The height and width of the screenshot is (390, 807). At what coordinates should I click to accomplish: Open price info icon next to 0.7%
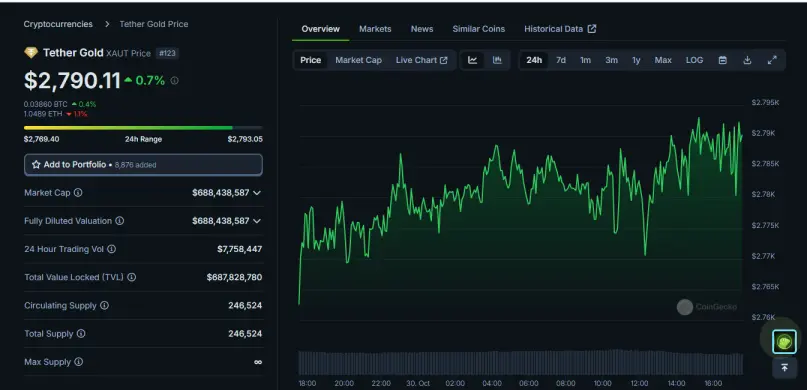[174, 81]
